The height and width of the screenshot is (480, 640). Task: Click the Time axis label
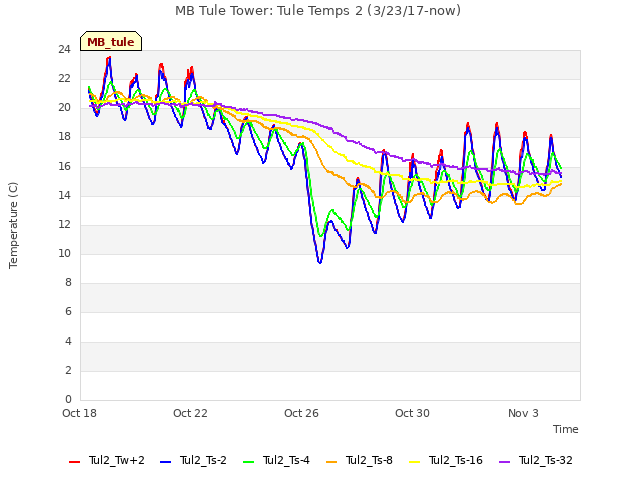point(566,429)
